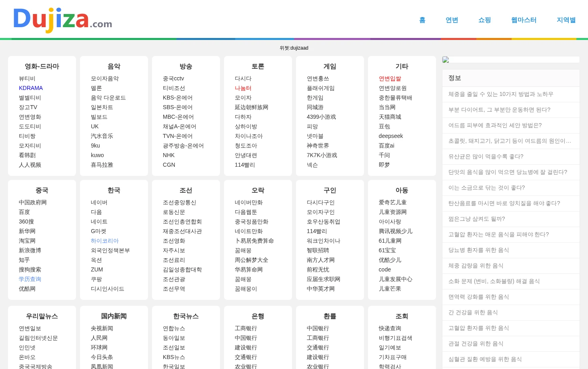Visit the 비행기표검색 link
The height and width of the screenshot is (369, 588).
(x=396, y=338)
